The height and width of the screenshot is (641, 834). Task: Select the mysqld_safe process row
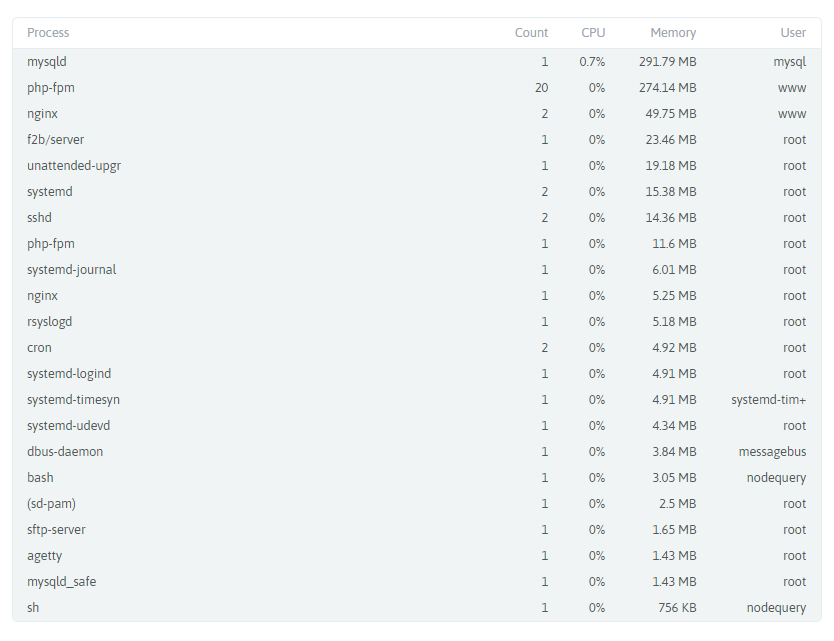61,582
